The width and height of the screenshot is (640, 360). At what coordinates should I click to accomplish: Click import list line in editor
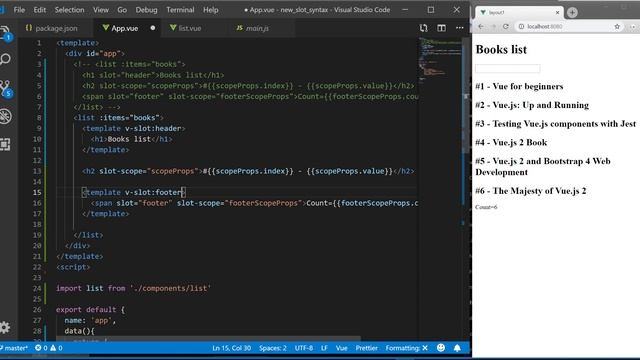point(133,288)
